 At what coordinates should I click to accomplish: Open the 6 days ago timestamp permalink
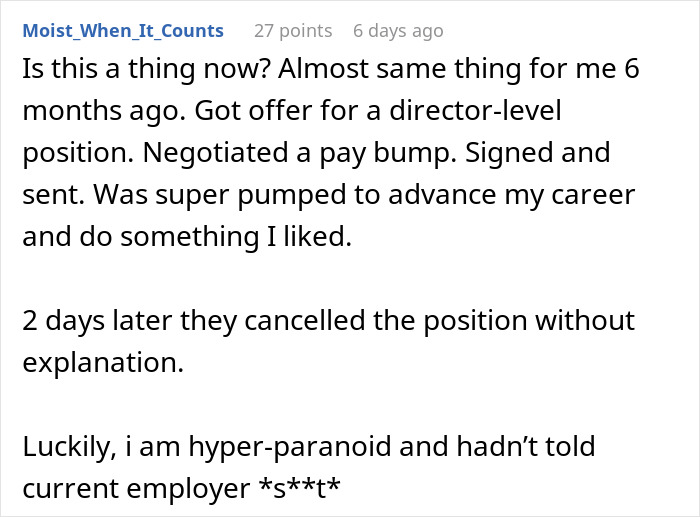pyautogui.click(x=397, y=31)
